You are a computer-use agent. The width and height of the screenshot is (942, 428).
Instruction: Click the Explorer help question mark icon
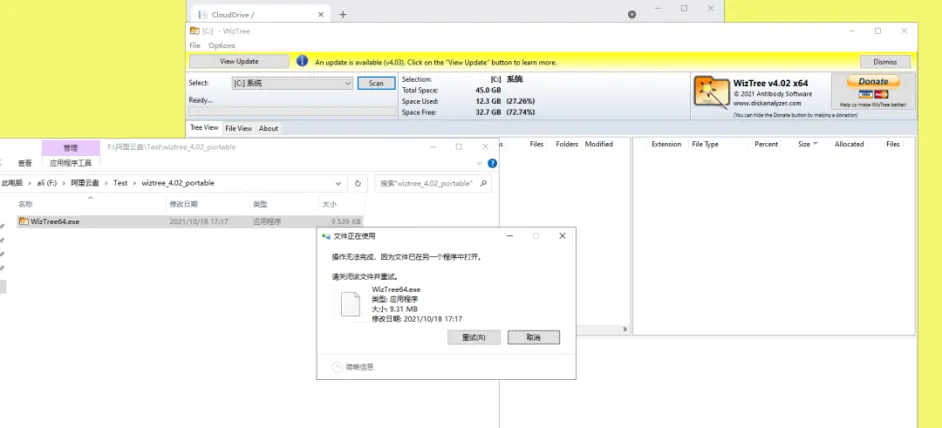tap(492, 163)
